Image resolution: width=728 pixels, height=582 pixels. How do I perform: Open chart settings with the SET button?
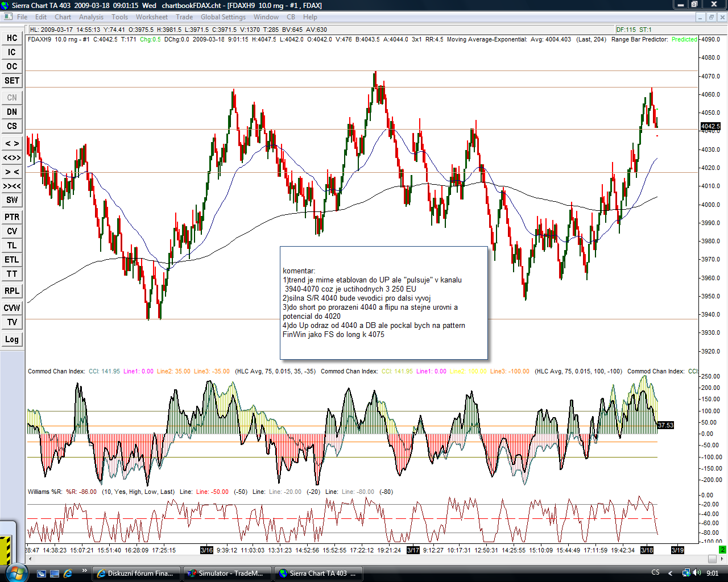pos(12,81)
